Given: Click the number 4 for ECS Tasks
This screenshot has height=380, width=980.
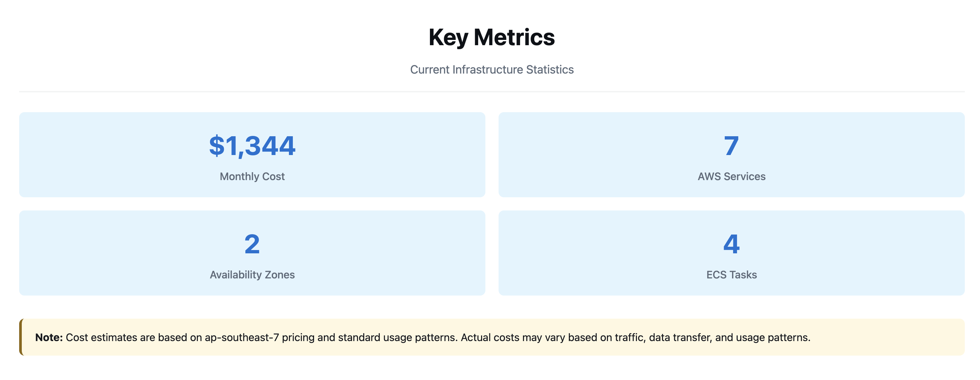Looking at the screenshot, I should tap(731, 244).
